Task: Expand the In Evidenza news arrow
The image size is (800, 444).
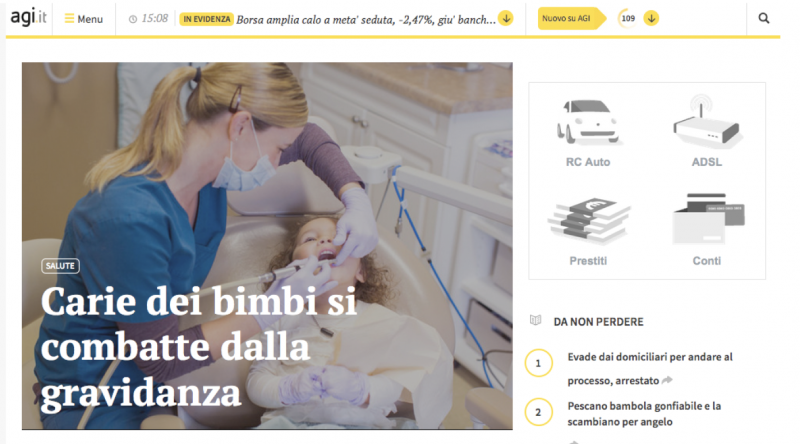Action: 506,18
